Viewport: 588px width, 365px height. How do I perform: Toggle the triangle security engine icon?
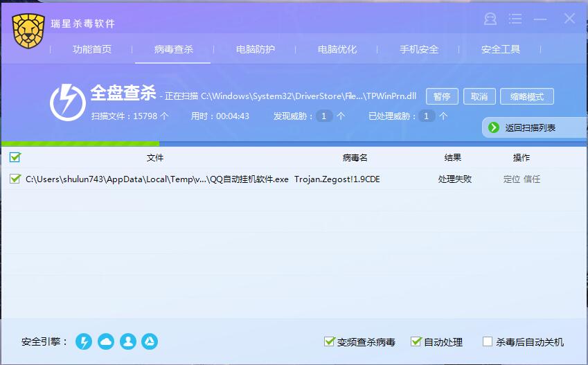click(x=150, y=341)
